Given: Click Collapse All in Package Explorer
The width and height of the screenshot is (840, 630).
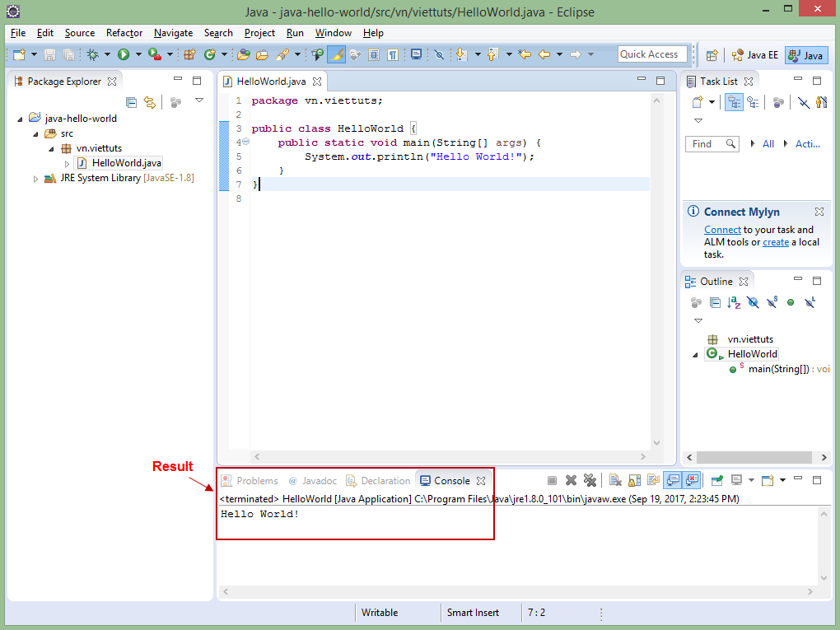Looking at the screenshot, I should coord(131,102).
